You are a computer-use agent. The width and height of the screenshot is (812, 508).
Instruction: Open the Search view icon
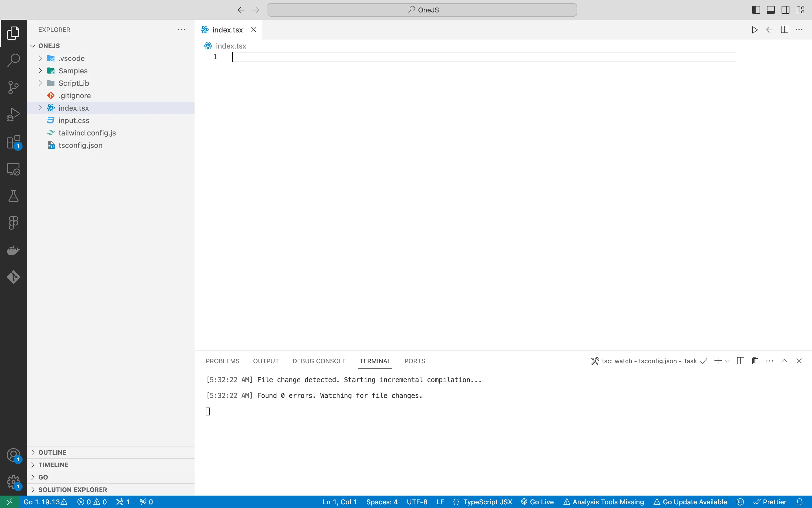(x=14, y=60)
